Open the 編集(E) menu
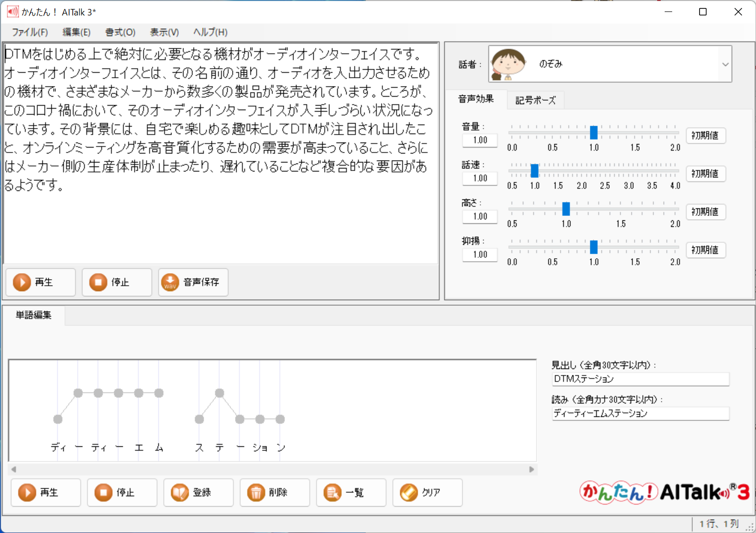This screenshot has width=756, height=533. coord(76,32)
